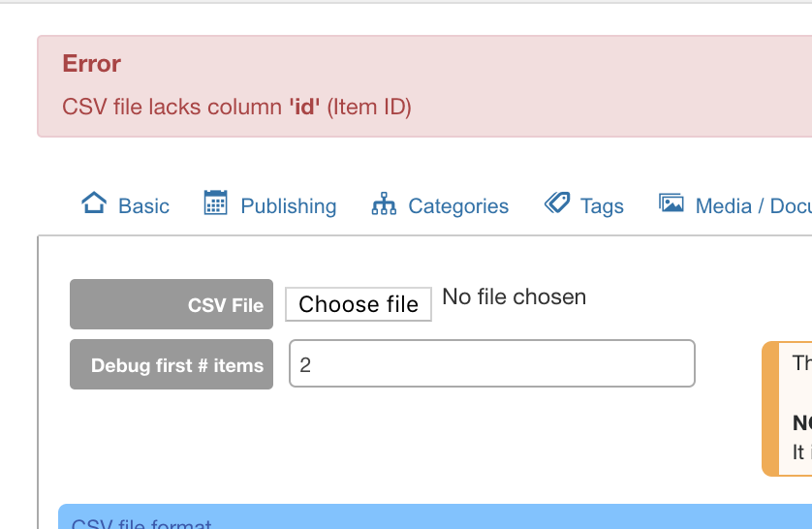Focus the Debug first # items field

coord(492,363)
